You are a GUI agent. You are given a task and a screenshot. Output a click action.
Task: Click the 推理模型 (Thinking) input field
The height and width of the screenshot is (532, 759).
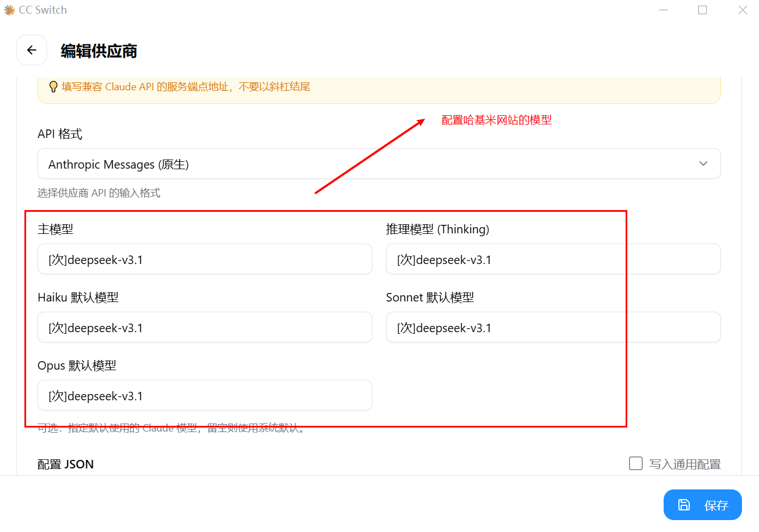(553, 259)
